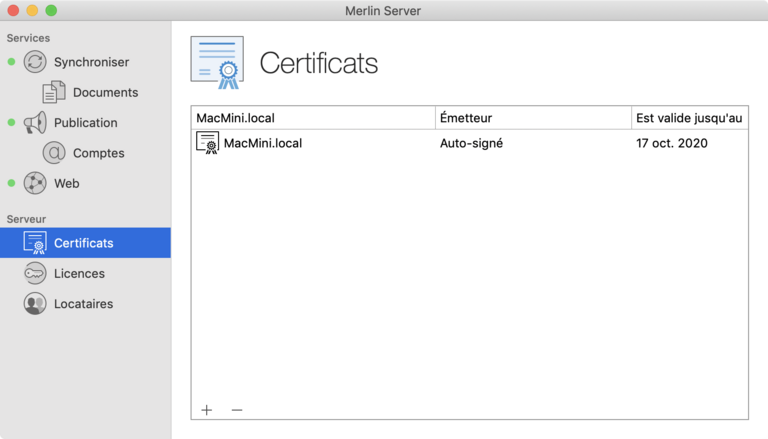Open the Publication service

click(86, 123)
